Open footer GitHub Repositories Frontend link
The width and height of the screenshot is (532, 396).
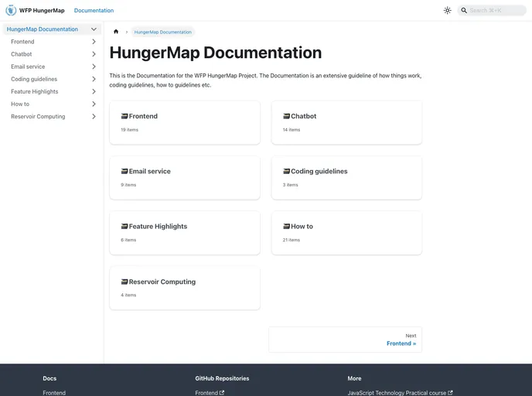click(206, 393)
